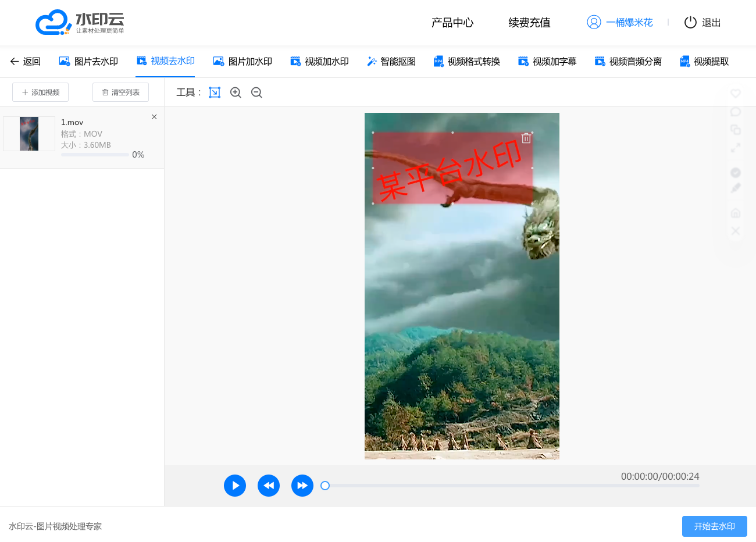This screenshot has height=542, width=756.
Task: Log out with the 退出 power button
Action: [x=702, y=22]
